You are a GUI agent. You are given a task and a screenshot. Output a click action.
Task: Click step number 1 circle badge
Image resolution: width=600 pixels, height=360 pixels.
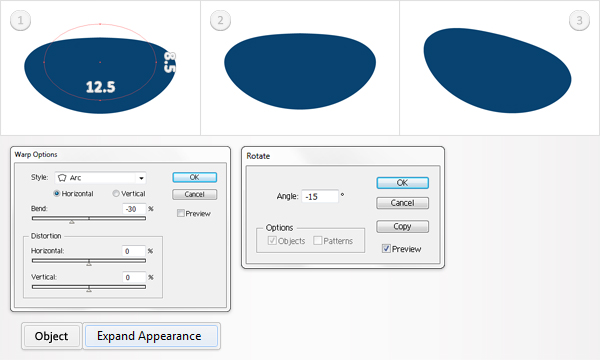coord(20,20)
